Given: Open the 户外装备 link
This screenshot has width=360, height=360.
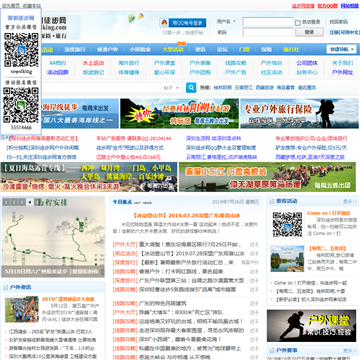Looking at the screenshot, I should (x=200, y=63).
